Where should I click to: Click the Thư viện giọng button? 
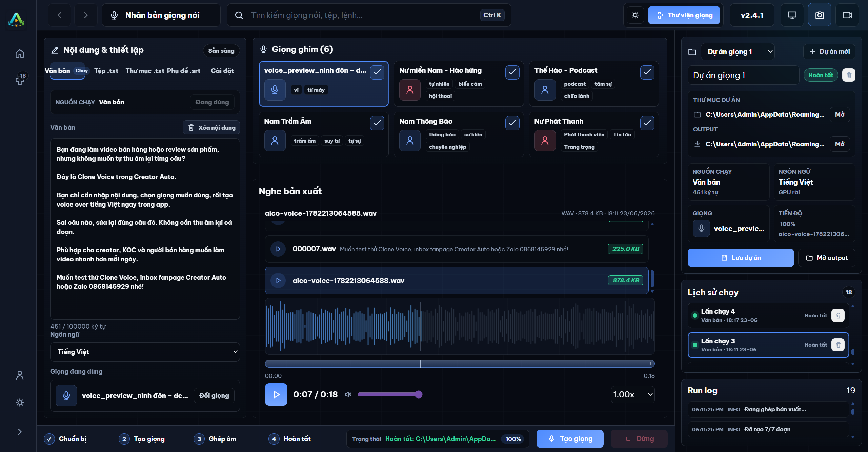(684, 15)
